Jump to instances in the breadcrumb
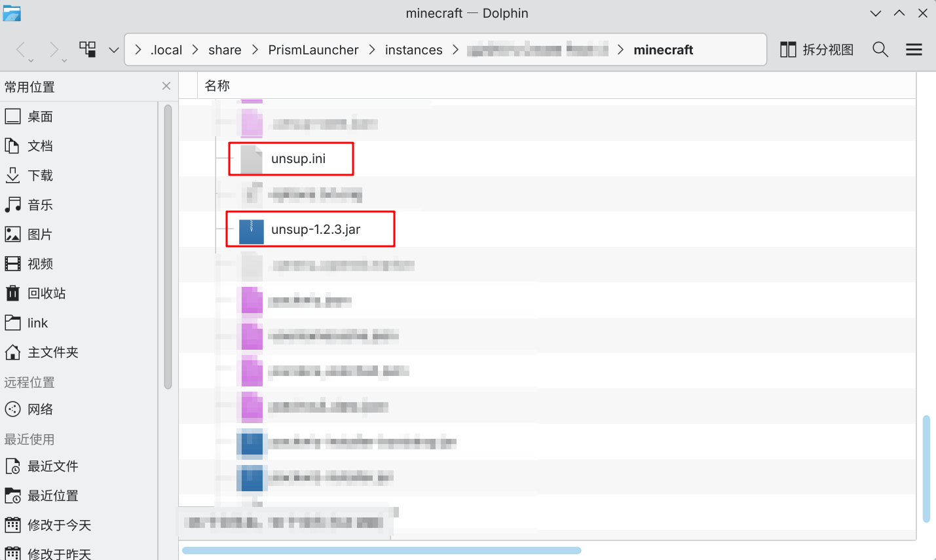Image resolution: width=936 pixels, height=560 pixels. [x=414, y=50]
